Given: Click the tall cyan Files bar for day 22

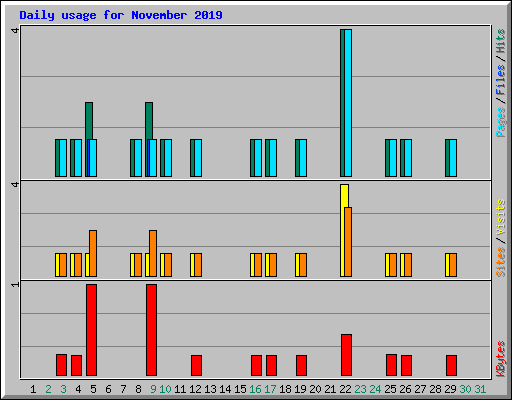Looking at the screenshot, I should tap(348, 103).
